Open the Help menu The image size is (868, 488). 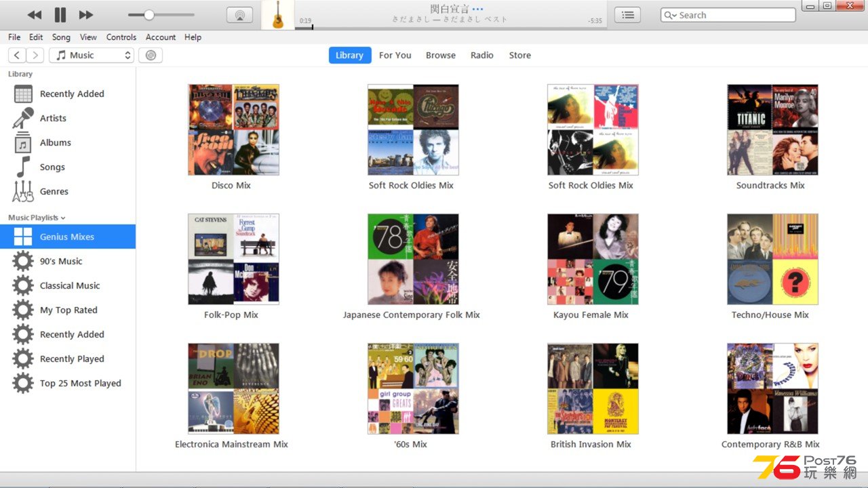coord(193,37)
